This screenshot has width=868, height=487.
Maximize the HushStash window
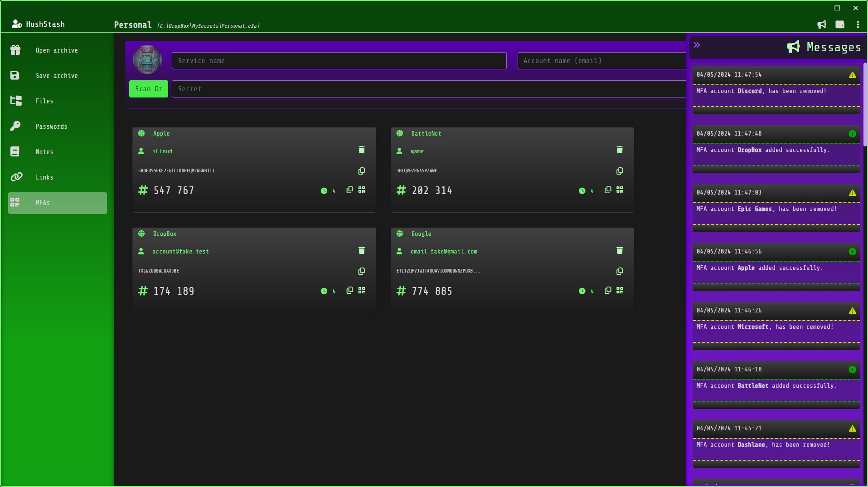coord(837,8)
